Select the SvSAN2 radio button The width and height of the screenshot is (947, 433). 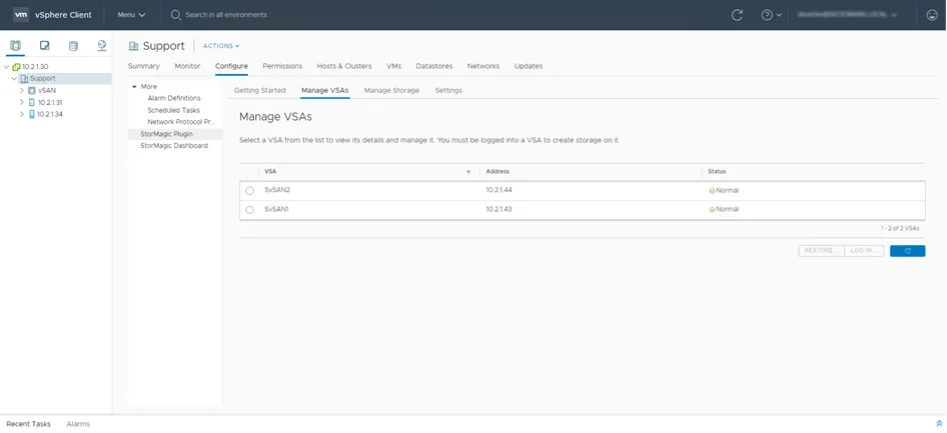pyautogui.click(x=250, y=191)
